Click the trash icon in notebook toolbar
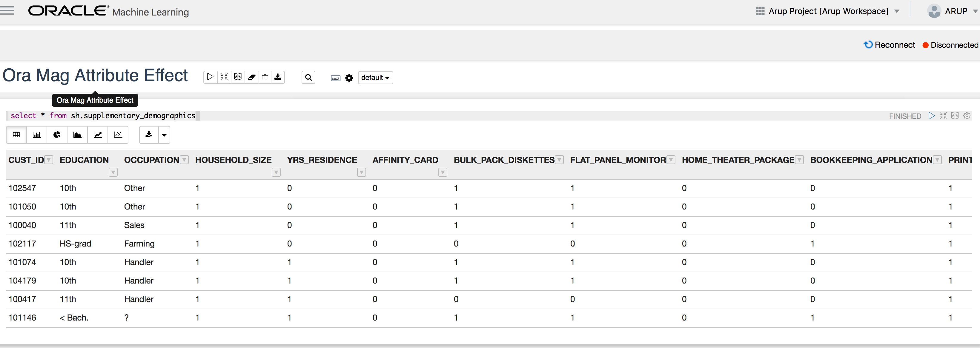 click(265, 77)
